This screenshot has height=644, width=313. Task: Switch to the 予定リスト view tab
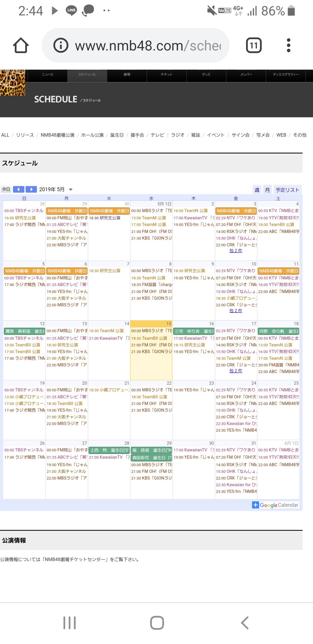coord(287,190)
